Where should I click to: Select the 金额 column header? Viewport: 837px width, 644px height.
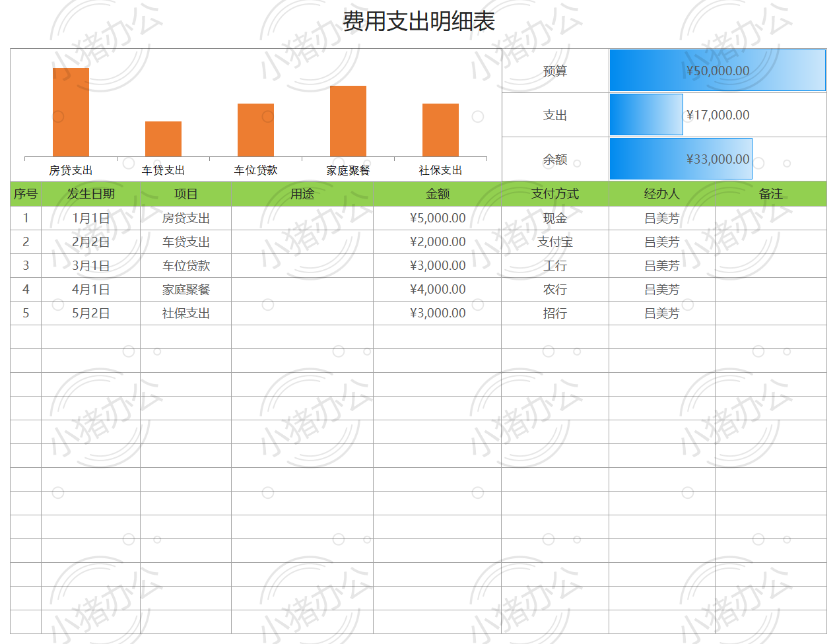tap(437, 194)
